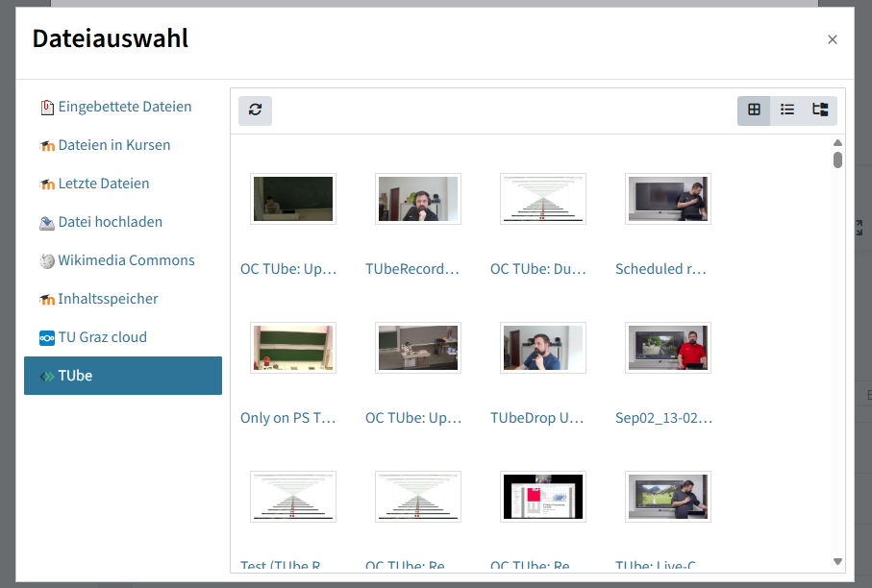The height and width of the screenshot is (588, 872).
Task: Click the scrollbar up arrow
Action: [x=837, y=143]
